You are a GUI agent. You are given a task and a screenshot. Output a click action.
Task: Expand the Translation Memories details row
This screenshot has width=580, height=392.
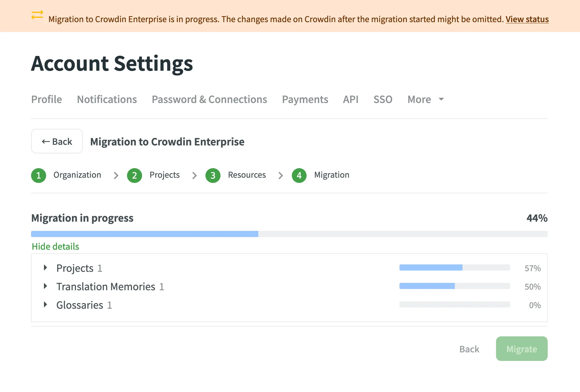point(46,286)
